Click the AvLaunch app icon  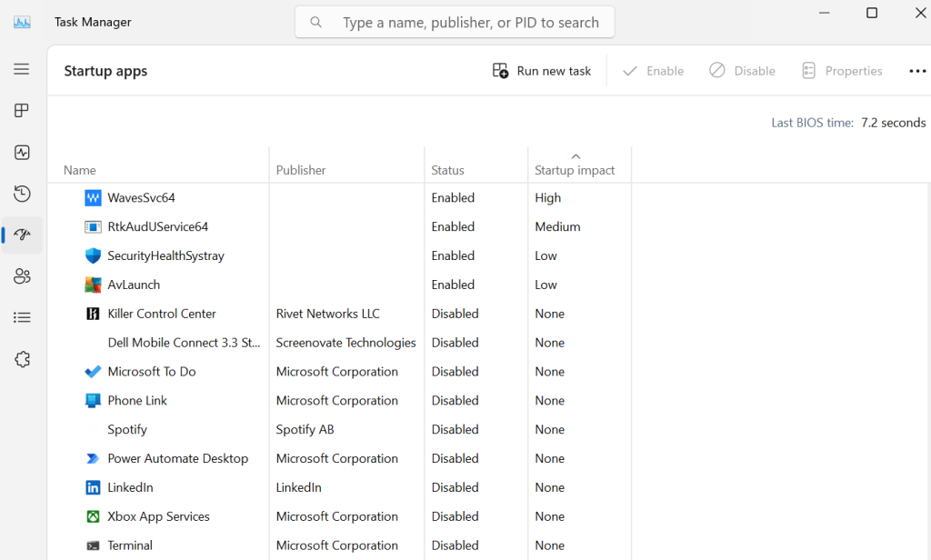(x=94, y=285)
